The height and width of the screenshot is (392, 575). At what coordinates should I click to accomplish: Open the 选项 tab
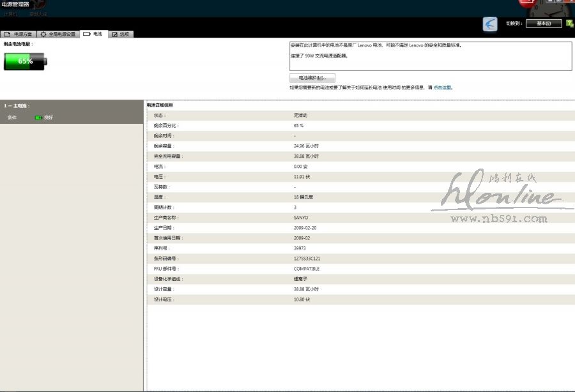point(121,34)
